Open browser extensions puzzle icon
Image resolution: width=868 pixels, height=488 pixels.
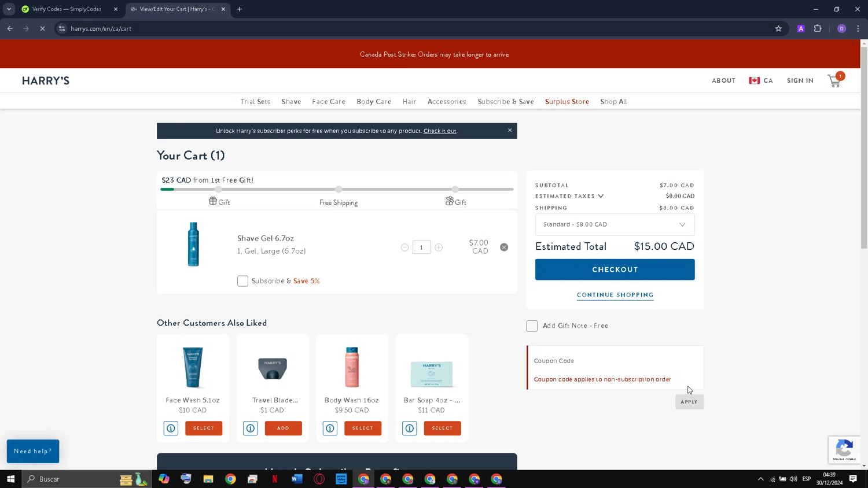tap(818, 28)
